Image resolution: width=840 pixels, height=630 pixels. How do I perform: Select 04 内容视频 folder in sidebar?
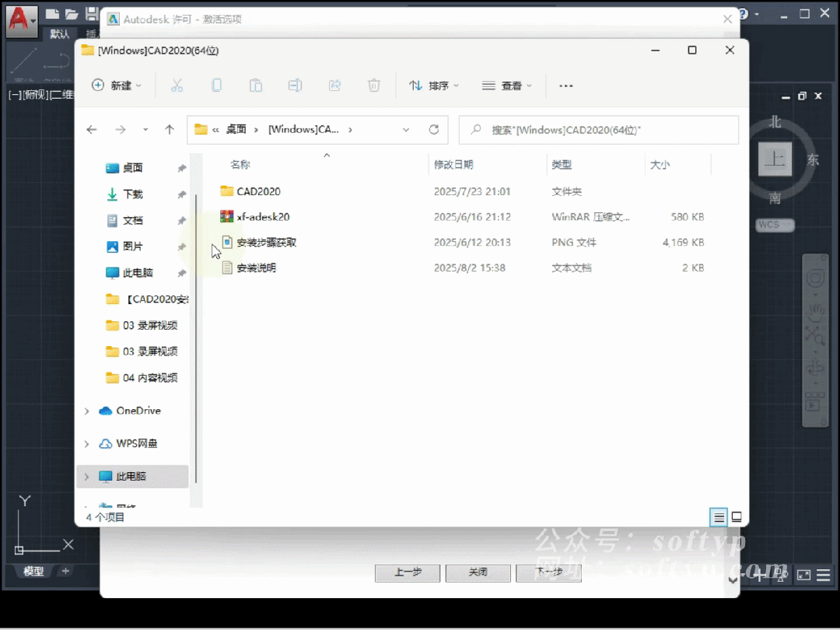[142, 378]
